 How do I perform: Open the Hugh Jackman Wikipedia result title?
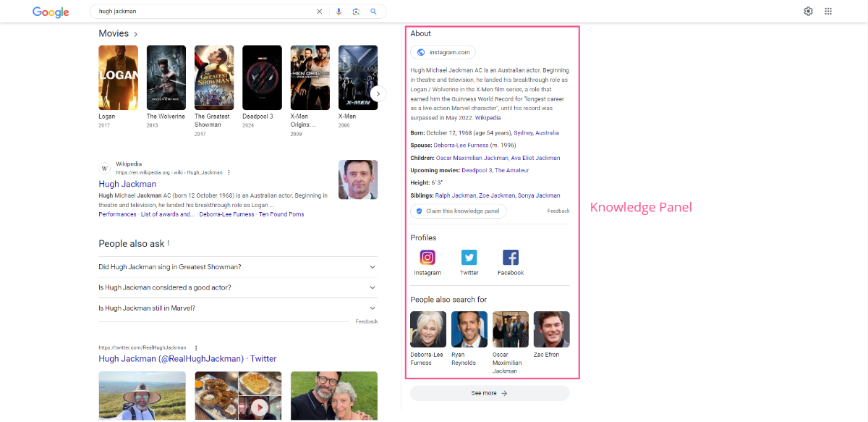(127, 184)
